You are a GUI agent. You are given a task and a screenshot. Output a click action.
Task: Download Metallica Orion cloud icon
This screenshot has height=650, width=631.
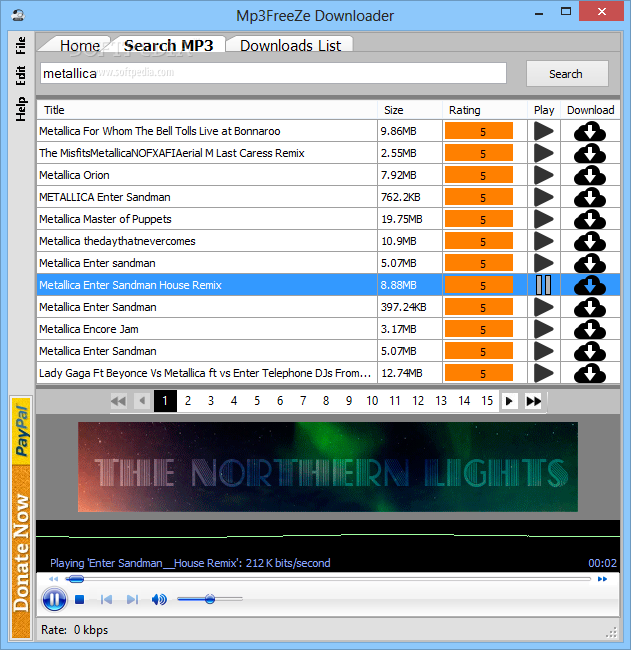590,175
